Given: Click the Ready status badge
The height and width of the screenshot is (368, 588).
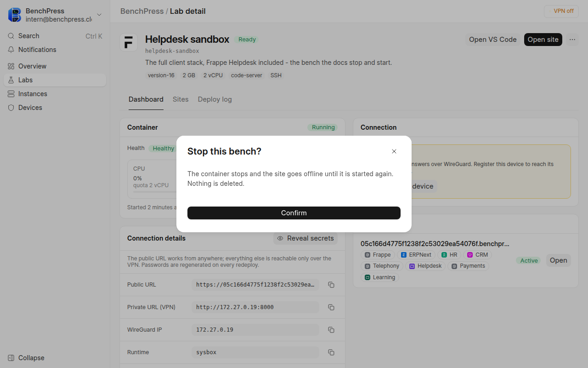Looking at the screenshot, I should pyautogui.click(x=247, y=40).
